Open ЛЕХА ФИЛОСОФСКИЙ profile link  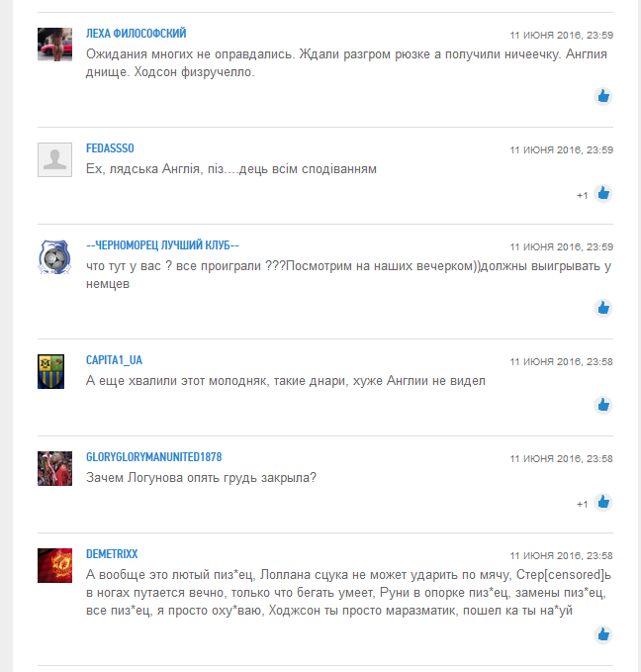[137, 34]
